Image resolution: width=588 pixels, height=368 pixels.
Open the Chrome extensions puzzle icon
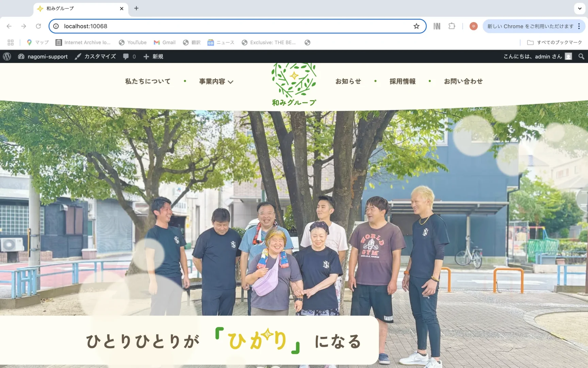(x=452, y=26)
